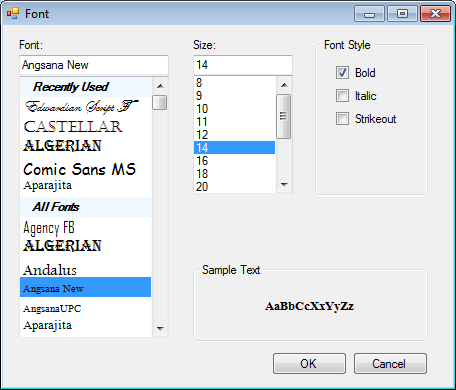Click the size list scrollbar thumb
The image size is (456, 390).
(284, 116)
